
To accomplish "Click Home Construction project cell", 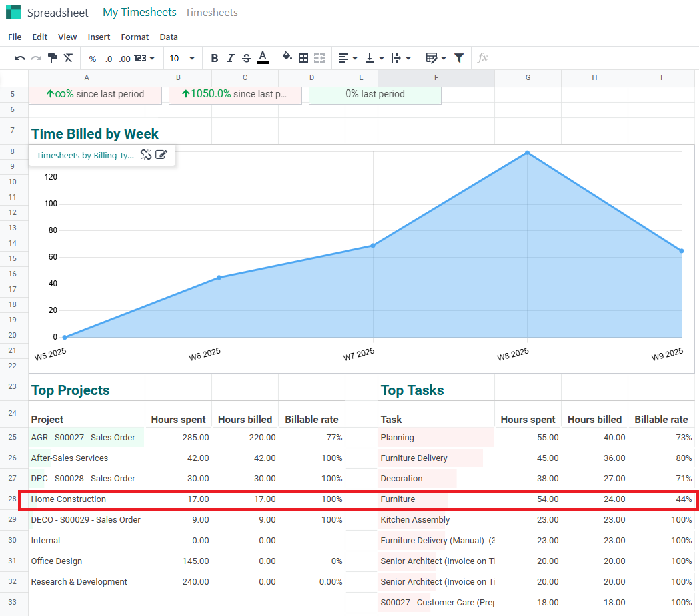I will [x=87, y=499].
